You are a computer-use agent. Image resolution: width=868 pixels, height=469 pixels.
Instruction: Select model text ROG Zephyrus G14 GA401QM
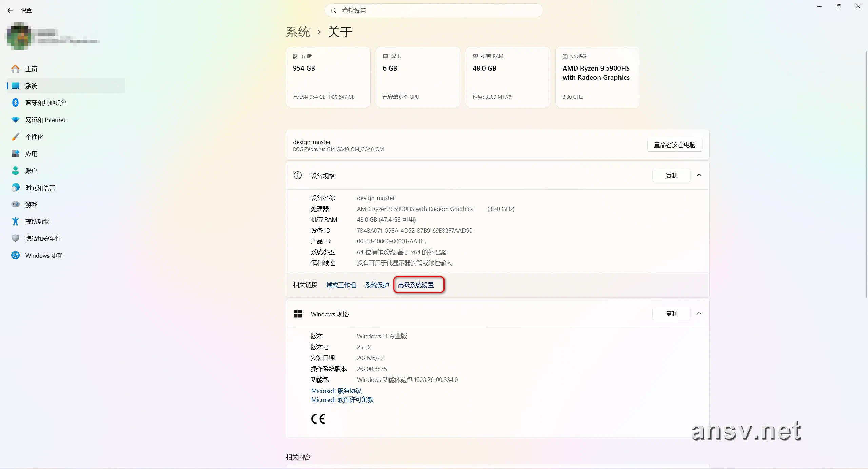(338, 149)
